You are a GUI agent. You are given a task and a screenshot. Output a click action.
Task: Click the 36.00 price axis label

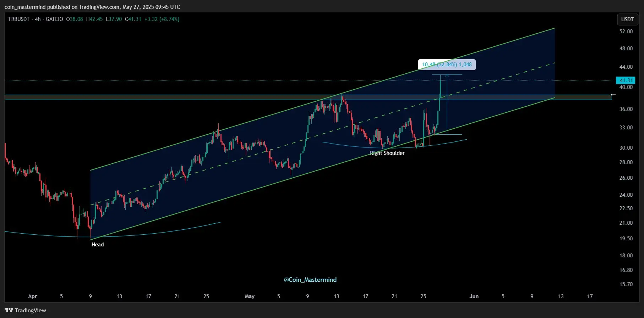[x=626, y=109]
